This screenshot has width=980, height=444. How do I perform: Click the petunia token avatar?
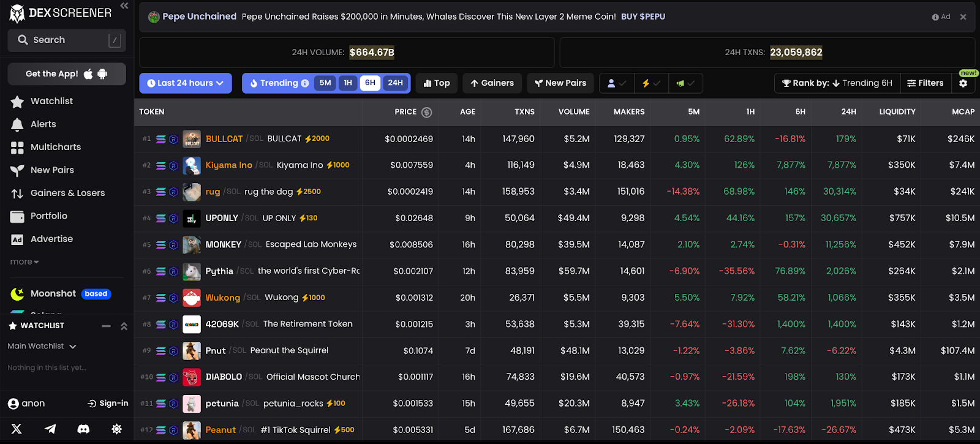[x=192, y=404]
